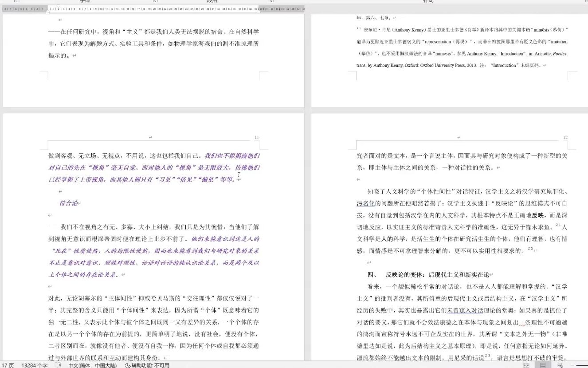
Task: Click heading '四、反映论的变体：后现代主义和新实在论'
Action: pos(428,275)
